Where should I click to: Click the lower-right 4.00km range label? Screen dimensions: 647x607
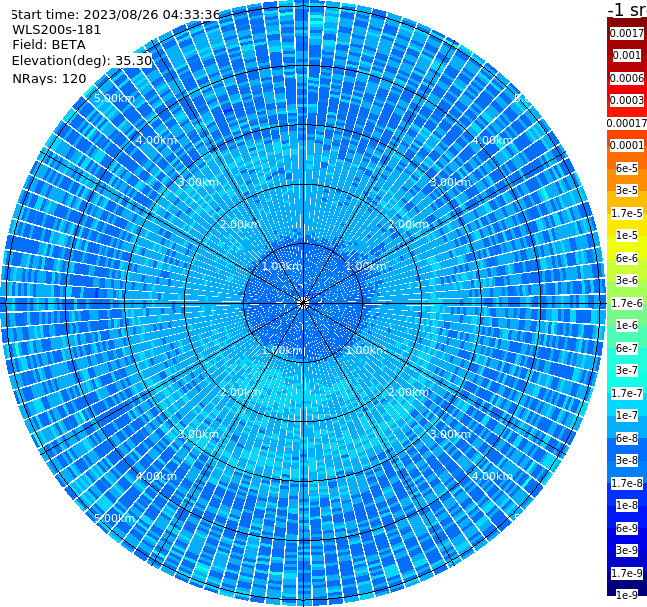pos(492,476)
